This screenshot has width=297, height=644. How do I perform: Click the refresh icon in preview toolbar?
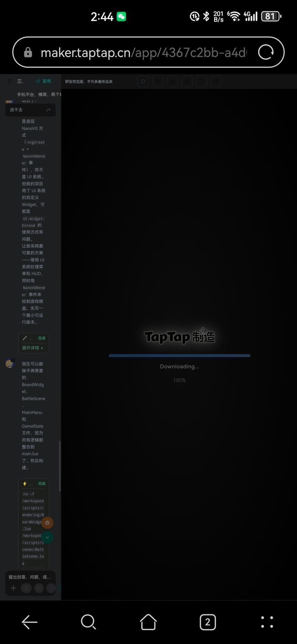coord(143,81)
